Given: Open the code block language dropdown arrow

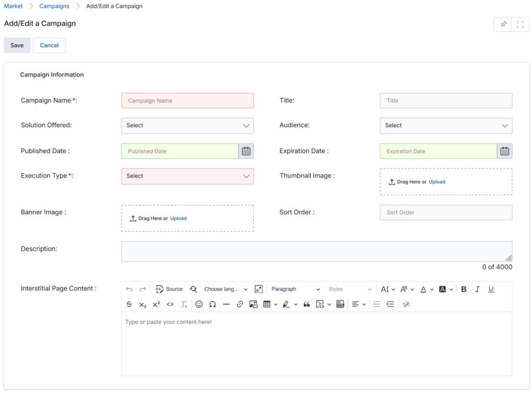Looking at the screenshot, I should [329, 304].
